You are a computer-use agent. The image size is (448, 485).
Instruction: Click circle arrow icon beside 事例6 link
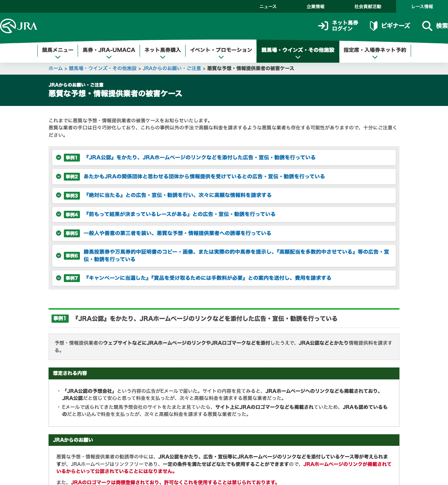59,256
